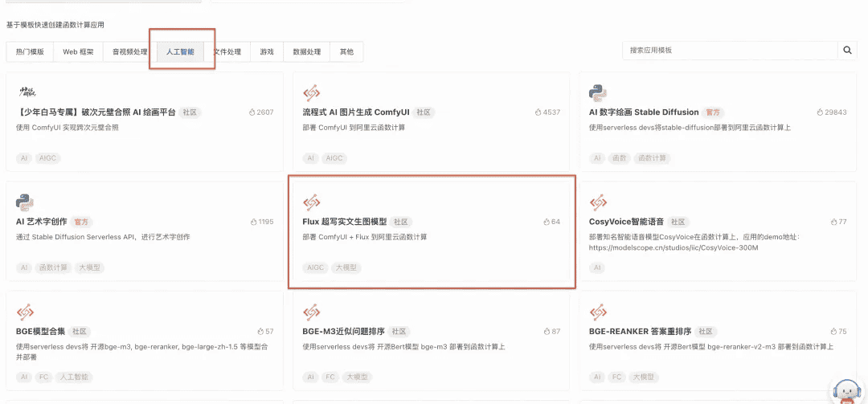Switch to the 人工智能 tab
The width and height of the screenshot is (868, 404).
point(180,51)
